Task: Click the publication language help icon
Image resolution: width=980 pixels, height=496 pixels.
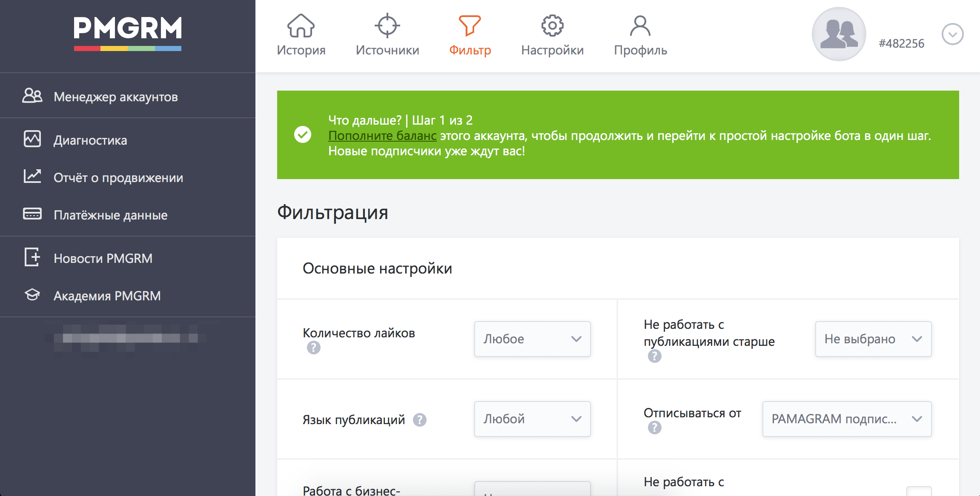Action: coord(420,420)
